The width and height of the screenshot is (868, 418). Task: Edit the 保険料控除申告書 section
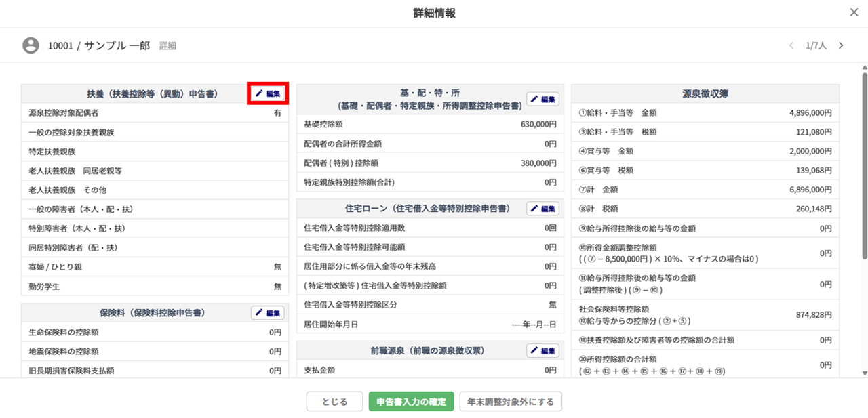pos(268,313)
